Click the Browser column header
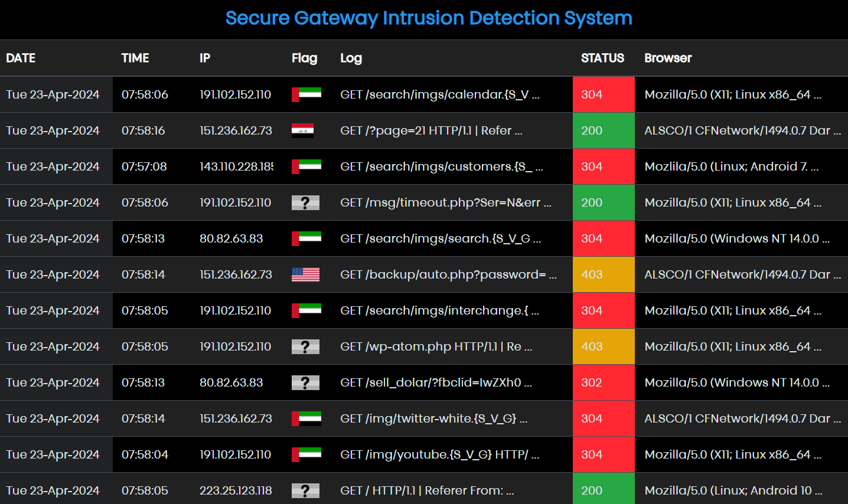The width and height of the screenshot is (848, 504). click(x=668, y=58)
